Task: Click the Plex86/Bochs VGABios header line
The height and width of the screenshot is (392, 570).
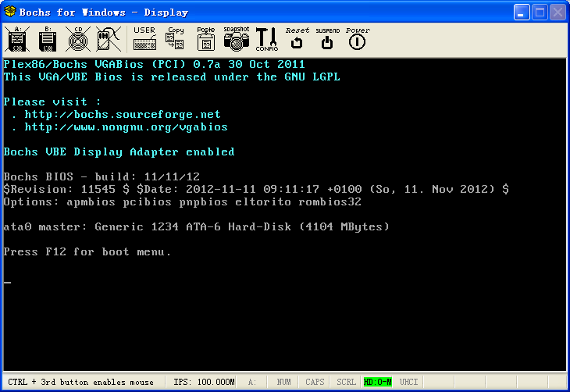Action: click(x=154, y=64)
